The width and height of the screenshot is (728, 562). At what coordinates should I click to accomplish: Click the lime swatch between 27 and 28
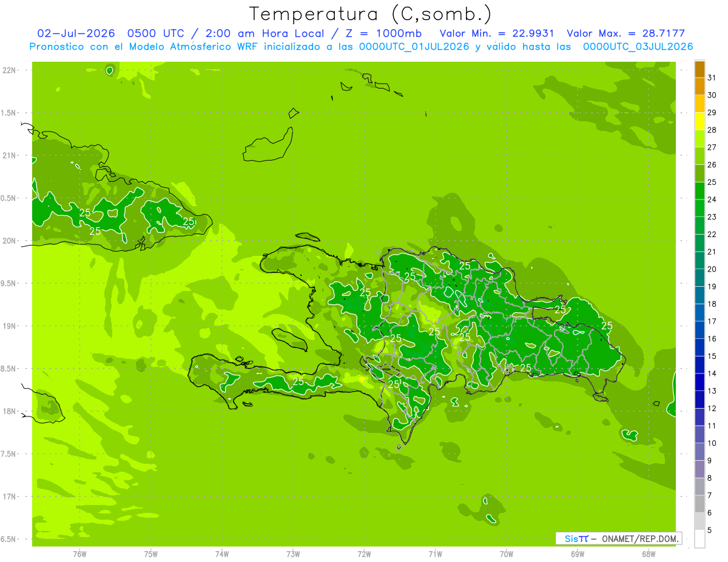point(699,139)
